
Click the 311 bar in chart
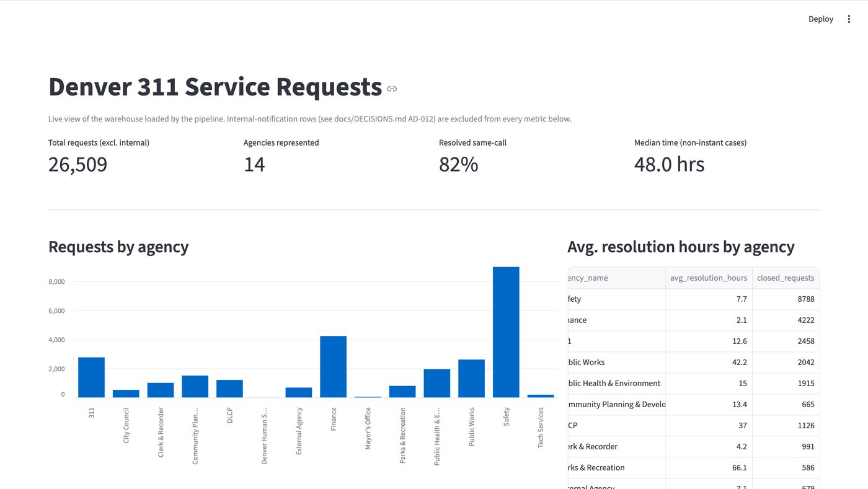point(91,377)
